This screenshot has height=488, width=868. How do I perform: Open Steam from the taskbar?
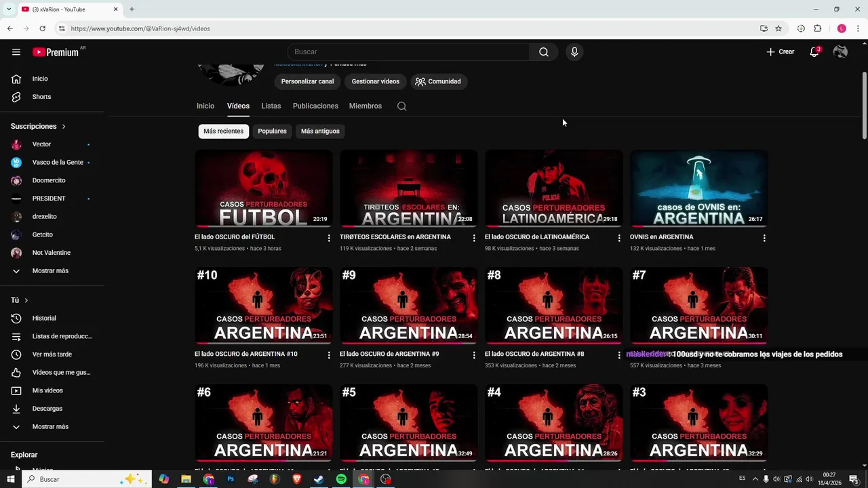click(x=319, y=479)
